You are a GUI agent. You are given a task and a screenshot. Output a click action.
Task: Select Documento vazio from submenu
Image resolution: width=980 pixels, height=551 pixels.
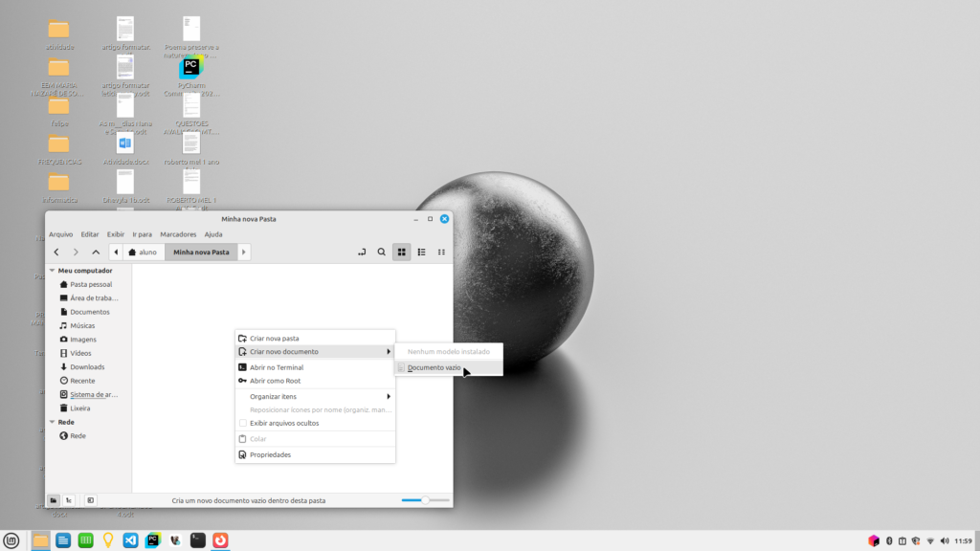[x=434, y=367]
